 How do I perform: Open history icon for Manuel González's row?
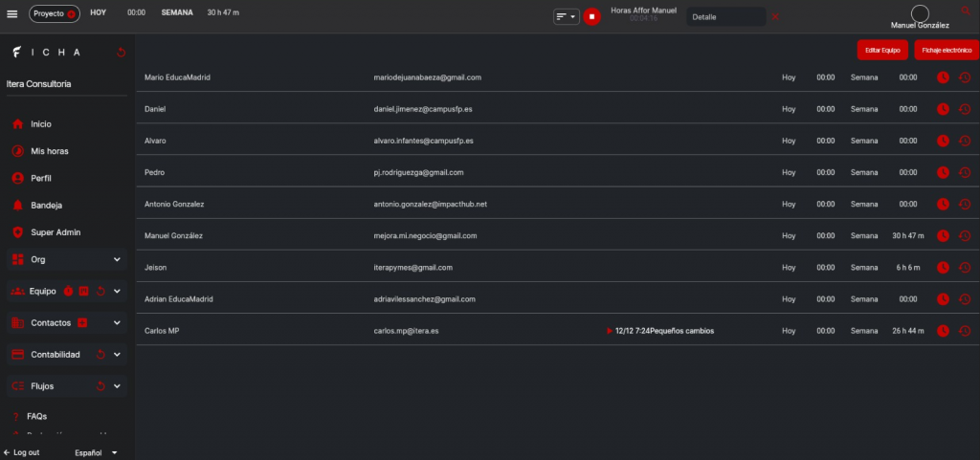point(965,236)
